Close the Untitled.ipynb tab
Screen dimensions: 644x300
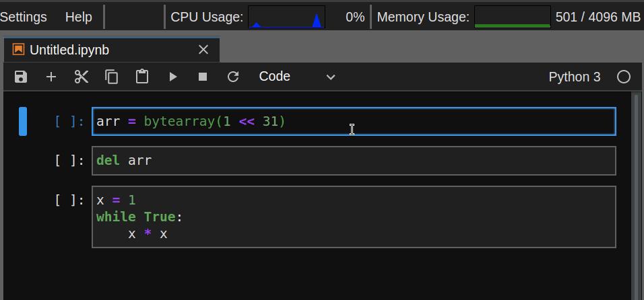click(203, 50)
